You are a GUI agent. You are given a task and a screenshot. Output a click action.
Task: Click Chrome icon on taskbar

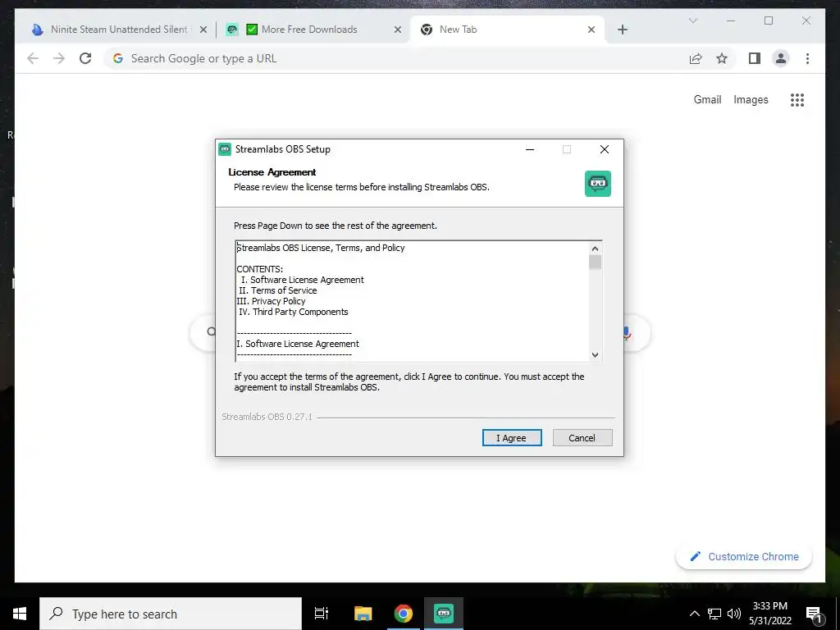404,614
